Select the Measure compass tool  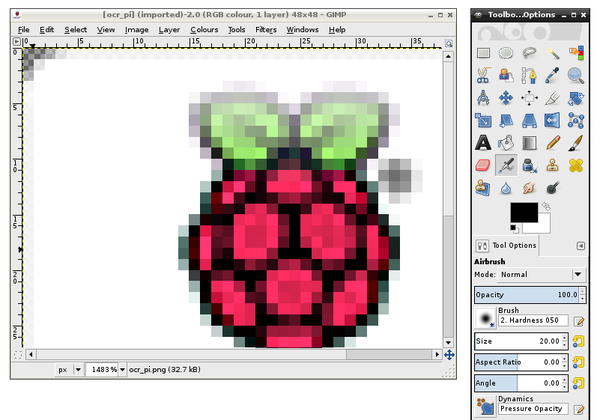pyautogui.click(x=483, y=98)
